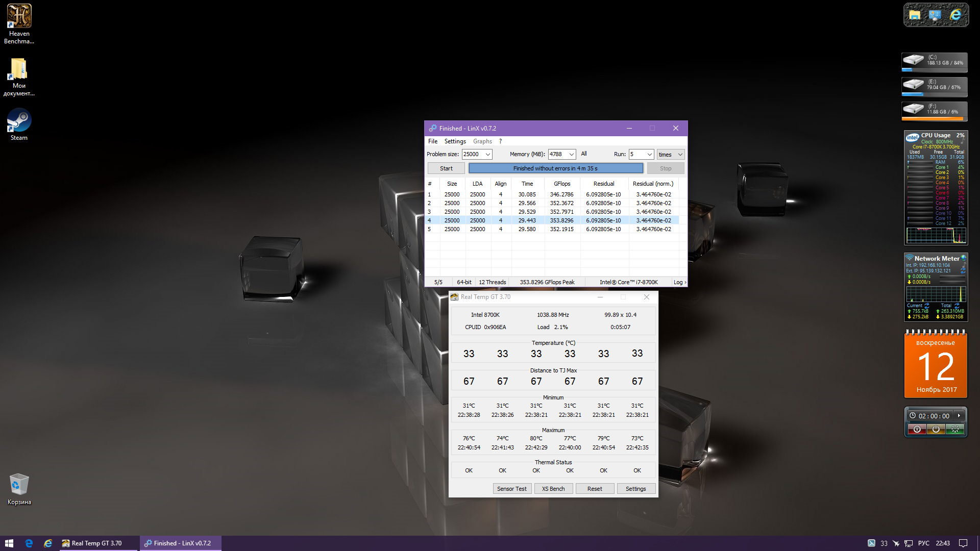Open the File menu in LinX
This screenshot has width=980, height=551.
tap(433, 141)
